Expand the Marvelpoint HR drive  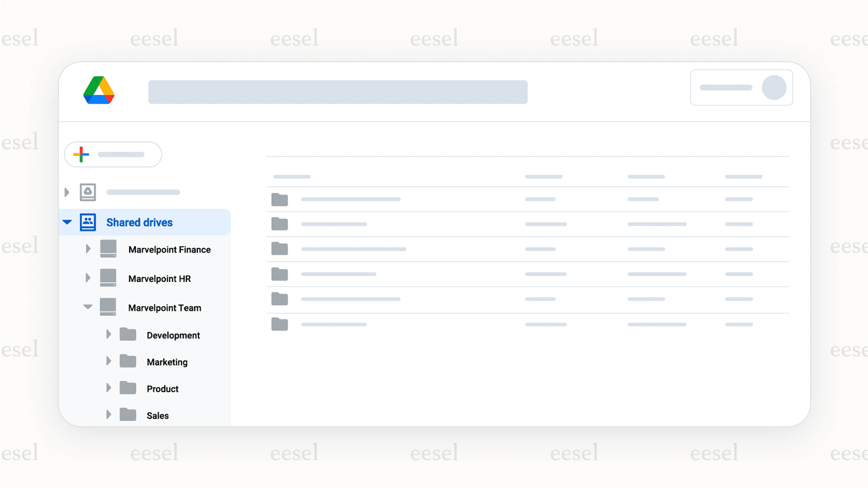(x=88, y=278)
